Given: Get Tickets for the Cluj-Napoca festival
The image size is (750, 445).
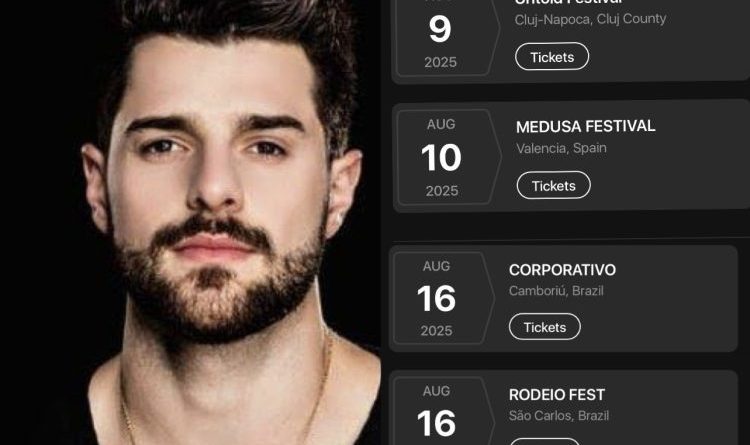Looking at the screenshot, I should [x=552, y=56].
